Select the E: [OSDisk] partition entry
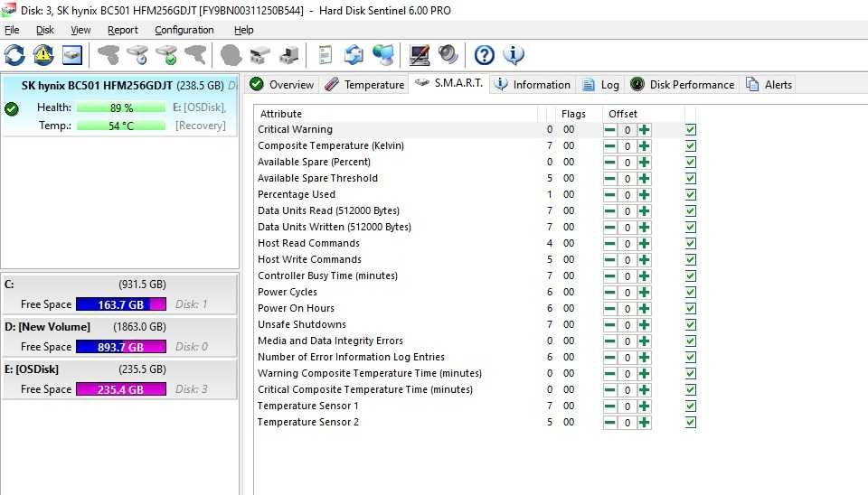Screen dimensions: 868x495 [120, 378]
